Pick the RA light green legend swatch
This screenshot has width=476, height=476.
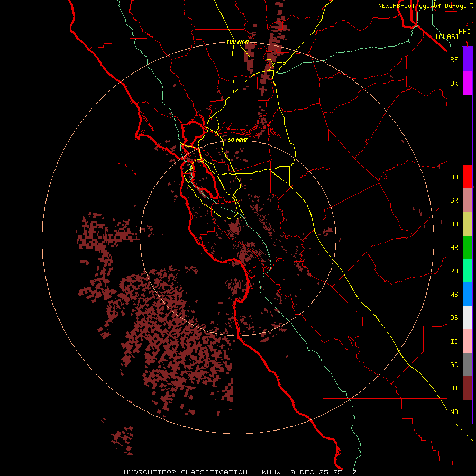[467, 271]
